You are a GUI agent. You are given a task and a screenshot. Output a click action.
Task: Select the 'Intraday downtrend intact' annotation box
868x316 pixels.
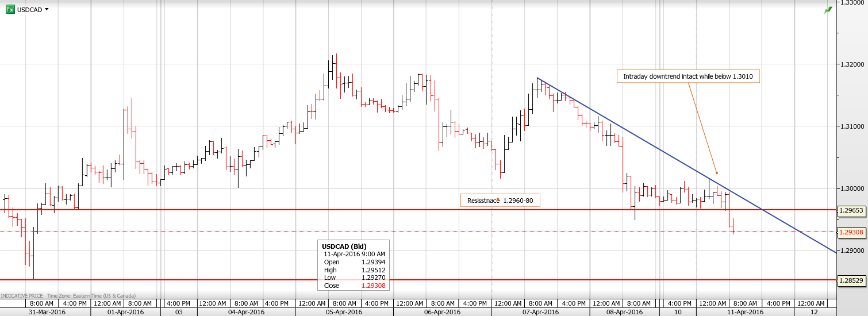tap(688, 76)
